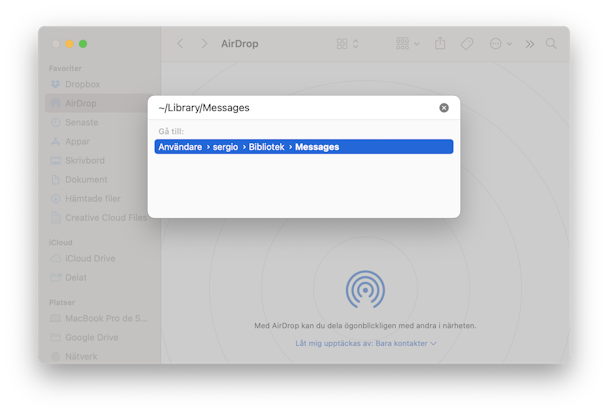Show hidden toolbar items via double chevron
This screenshot has width=608, height=414.
click(530, 44)
